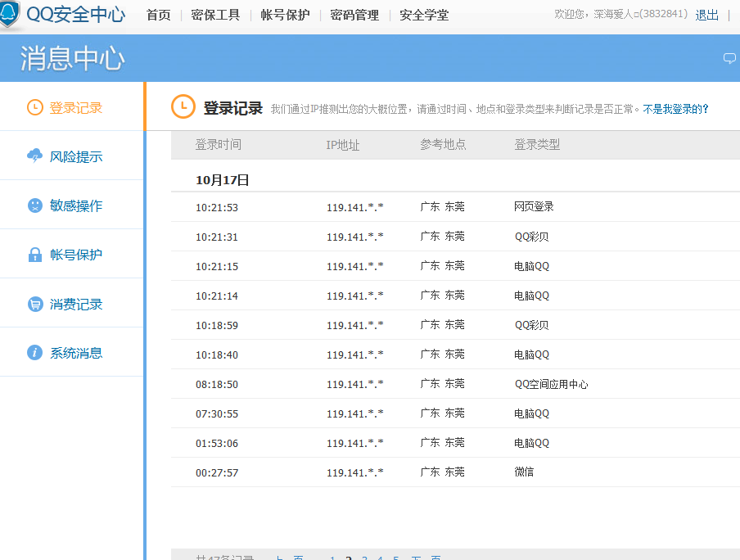
Task: Click the 不是我登录的? link
Action: pos(676,109)
